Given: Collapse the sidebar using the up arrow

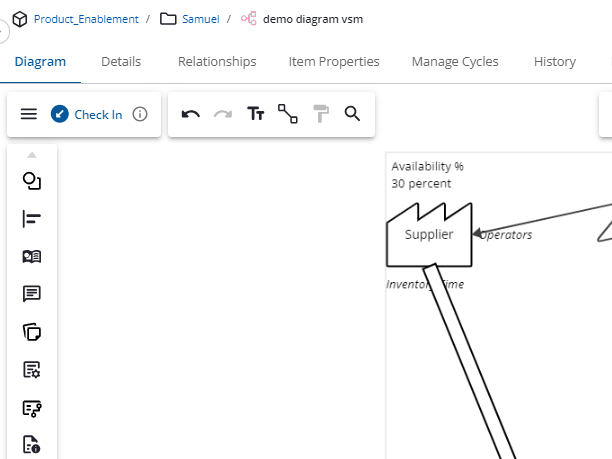Looking at the screenshot, I should (32, 155).
